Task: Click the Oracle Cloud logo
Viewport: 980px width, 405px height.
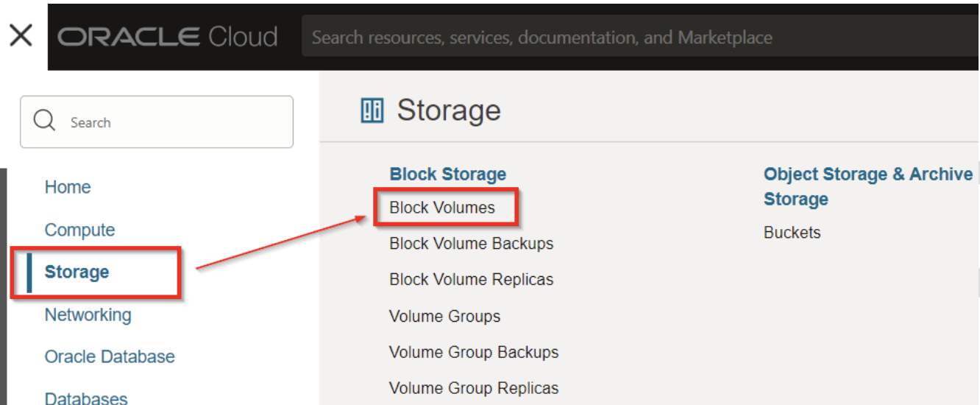Action: [168, 36]
